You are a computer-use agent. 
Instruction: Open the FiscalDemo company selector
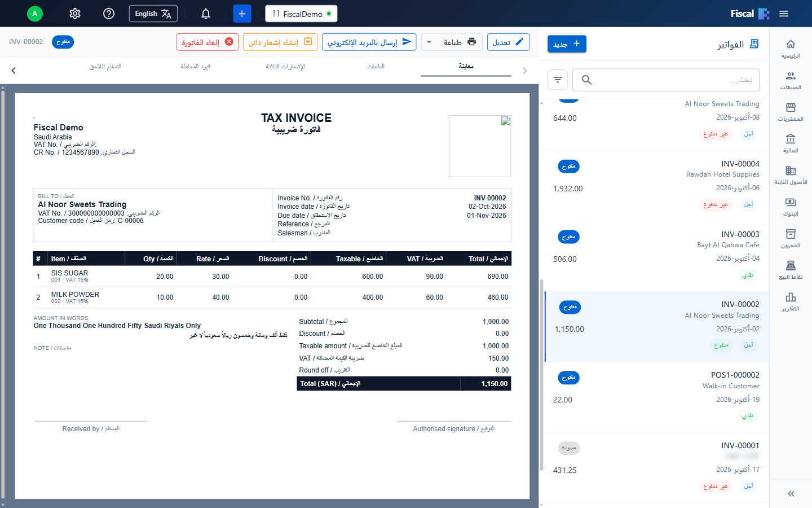pos(301,14)
